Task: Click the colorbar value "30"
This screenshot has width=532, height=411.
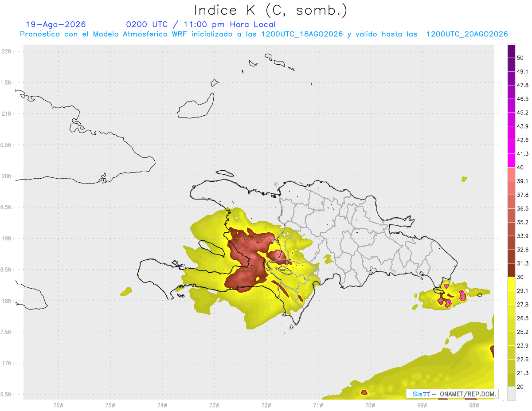Action: coord(520,277)
